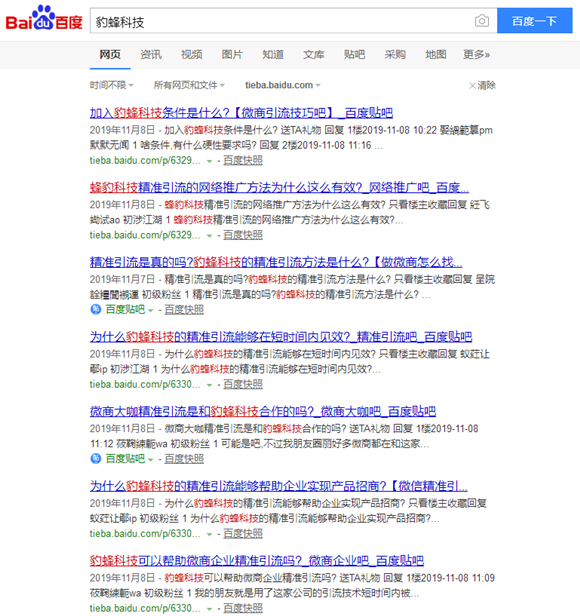Open the 图片 tab
Screen dimensions: 580x616
click(232, 55)
